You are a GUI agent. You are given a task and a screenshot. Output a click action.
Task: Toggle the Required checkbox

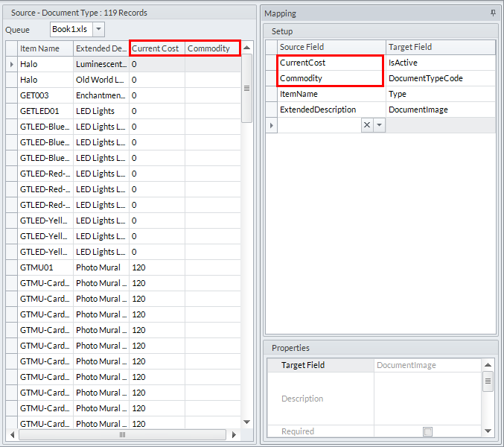coord(427,431)
